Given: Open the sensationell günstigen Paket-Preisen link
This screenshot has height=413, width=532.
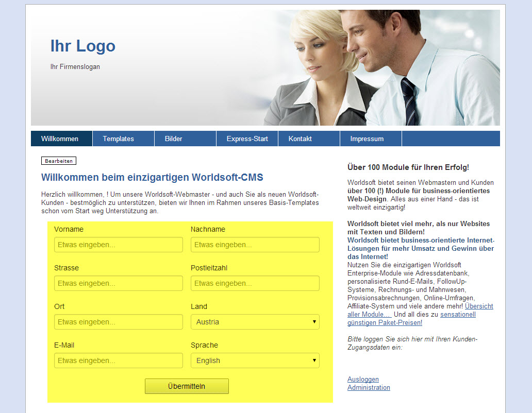Looking at the screenshot, I should click(458, 315).
